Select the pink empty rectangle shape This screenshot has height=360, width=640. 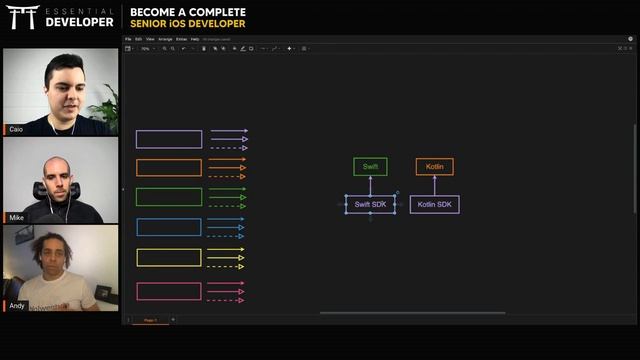(169, 291)
